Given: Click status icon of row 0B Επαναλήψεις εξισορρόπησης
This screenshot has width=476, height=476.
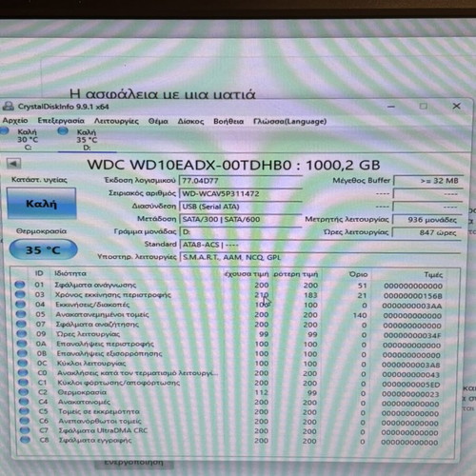Looking at the screenshot, I should click(22, 353).
